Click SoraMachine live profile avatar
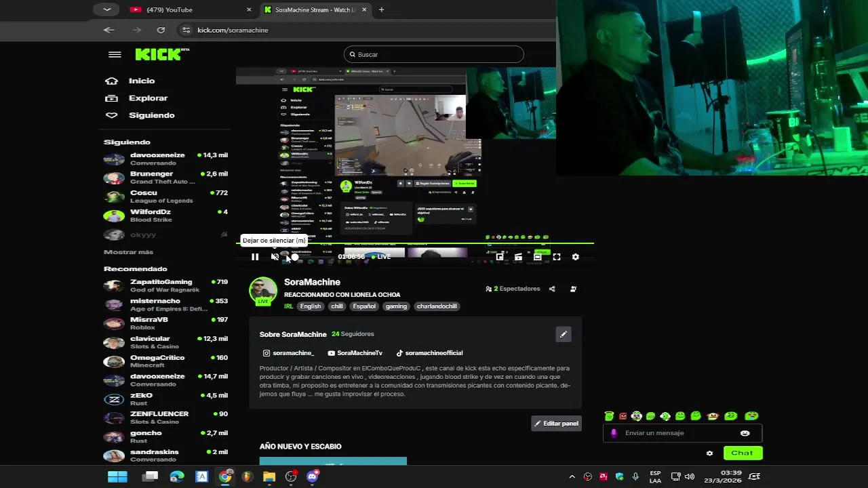Image resolution: width=868 pixels, height=488 pixels. tap(263, 291)
